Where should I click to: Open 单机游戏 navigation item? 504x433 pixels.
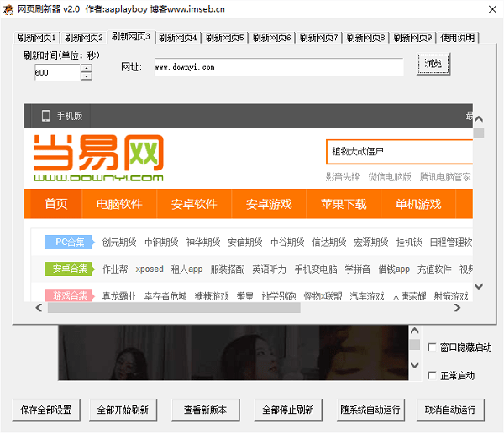pyautogui.click(x=418, y=204)
